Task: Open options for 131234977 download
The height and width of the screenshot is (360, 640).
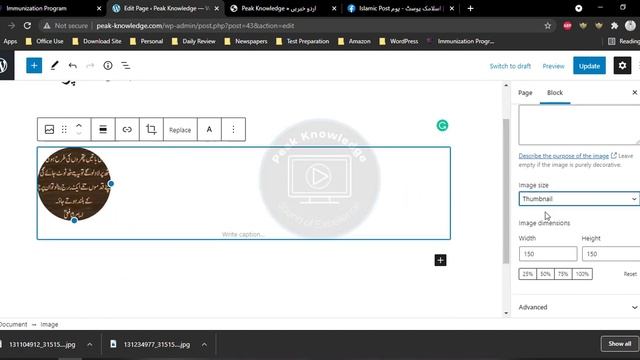Action: [204, 344]
